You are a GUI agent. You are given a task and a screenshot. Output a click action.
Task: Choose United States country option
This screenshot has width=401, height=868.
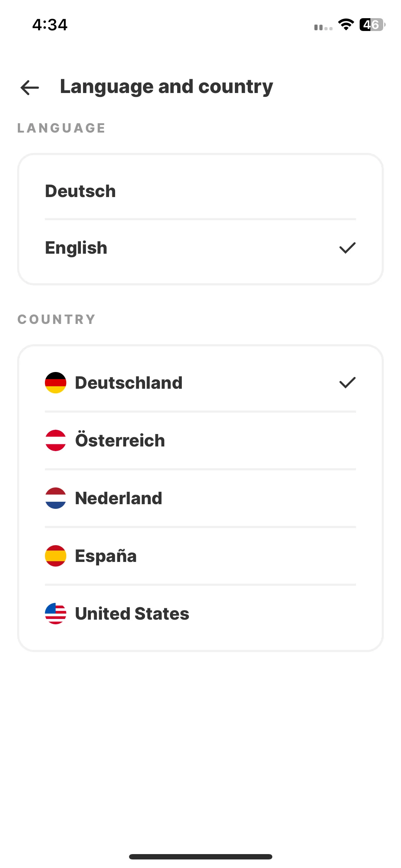click(x=200, y=614)
